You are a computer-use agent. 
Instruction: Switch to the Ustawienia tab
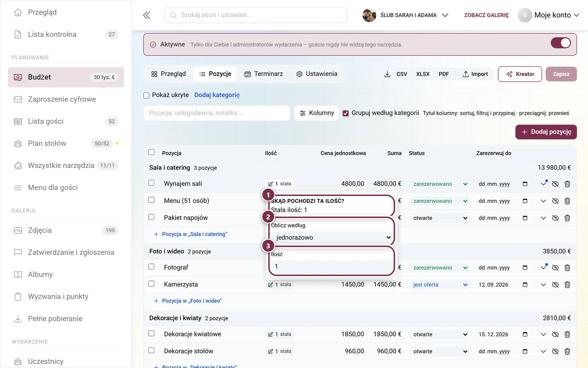(317, 74)
